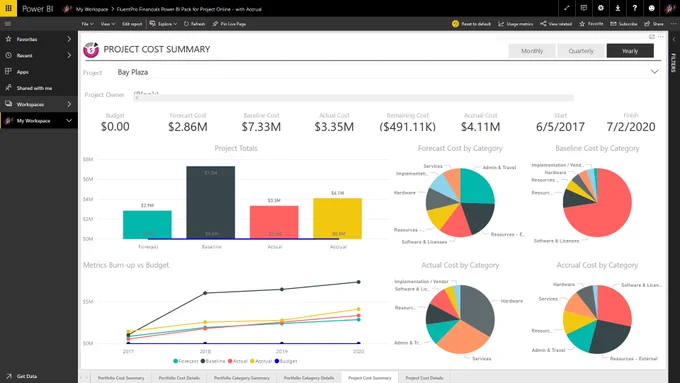Select the Yearly view toggle

[x=630, y=51]
